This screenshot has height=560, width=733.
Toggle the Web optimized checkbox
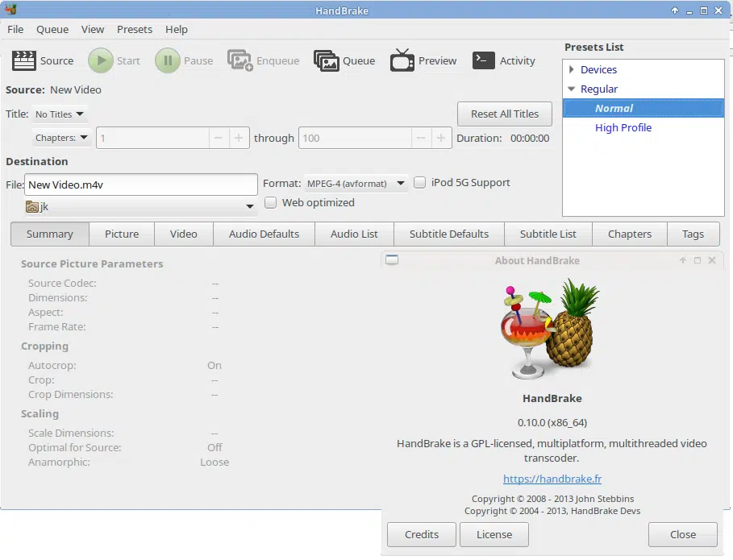pos(271,203)
